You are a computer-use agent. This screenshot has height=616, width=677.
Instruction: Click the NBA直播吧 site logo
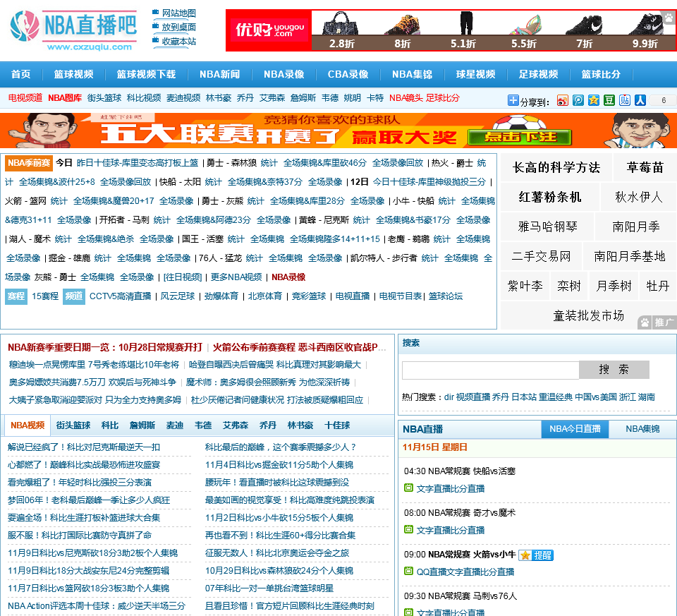click(x=74, y=30)
